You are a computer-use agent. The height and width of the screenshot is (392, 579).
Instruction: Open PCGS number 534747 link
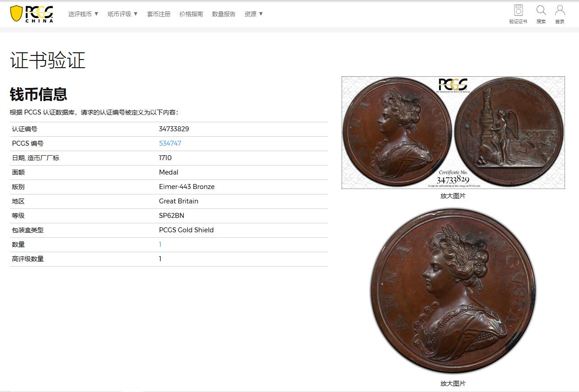(170, 143)
